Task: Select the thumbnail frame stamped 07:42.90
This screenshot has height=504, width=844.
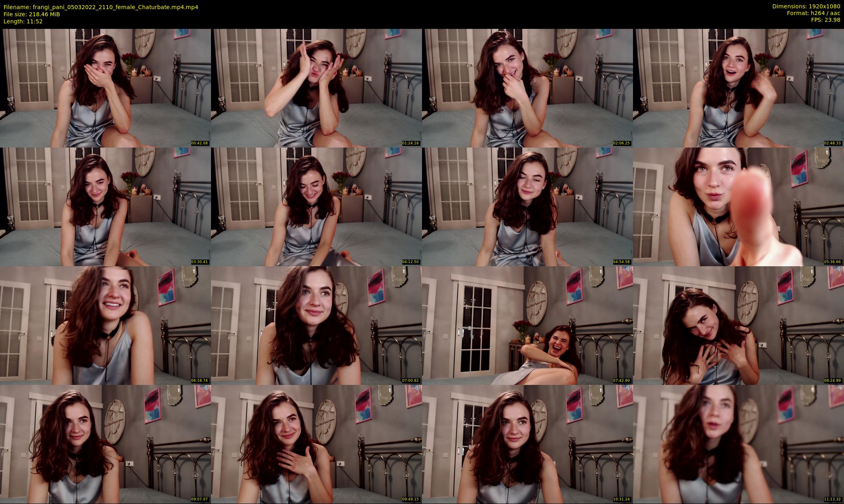Action: 527,325
